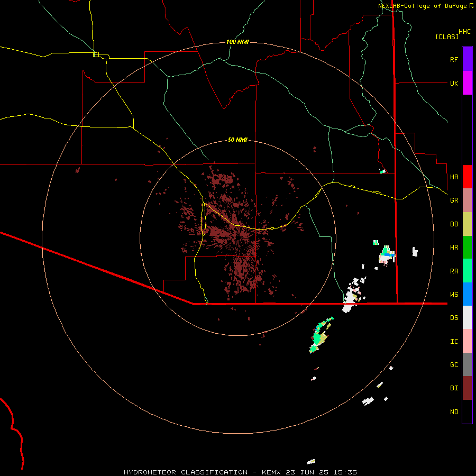
Task: Click the IC legend label
Action: click(x=454, y=342)
